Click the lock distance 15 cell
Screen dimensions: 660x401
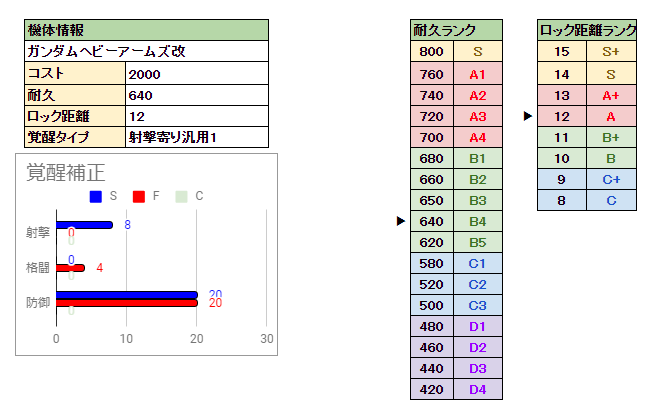(x=562, y=51)
